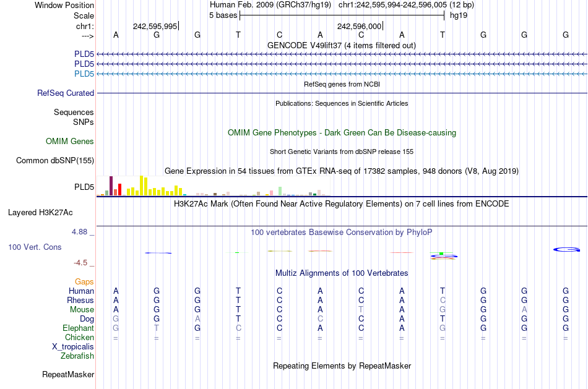The width and height of the screenshot is (588, 389).
Task: Click the Window Position label
Action: point(64,5)
